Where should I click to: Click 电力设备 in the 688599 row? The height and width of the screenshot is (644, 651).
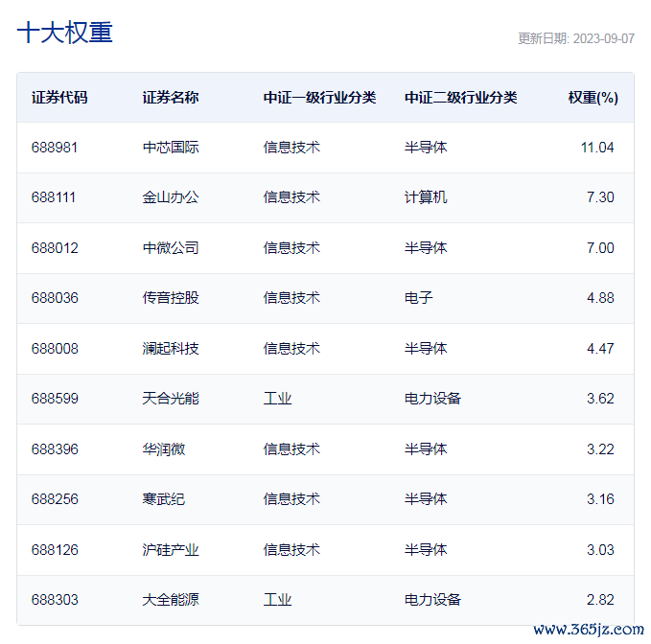(432, 399)
